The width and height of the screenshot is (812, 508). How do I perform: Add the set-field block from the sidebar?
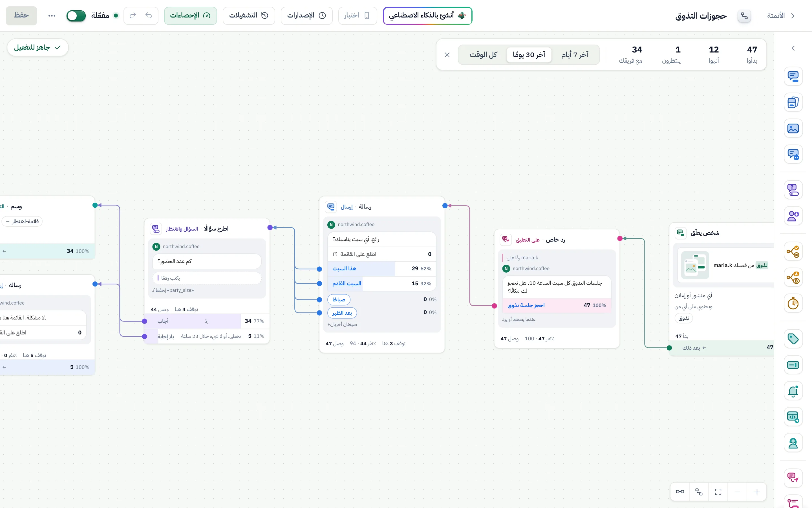[x=793, y=365]
